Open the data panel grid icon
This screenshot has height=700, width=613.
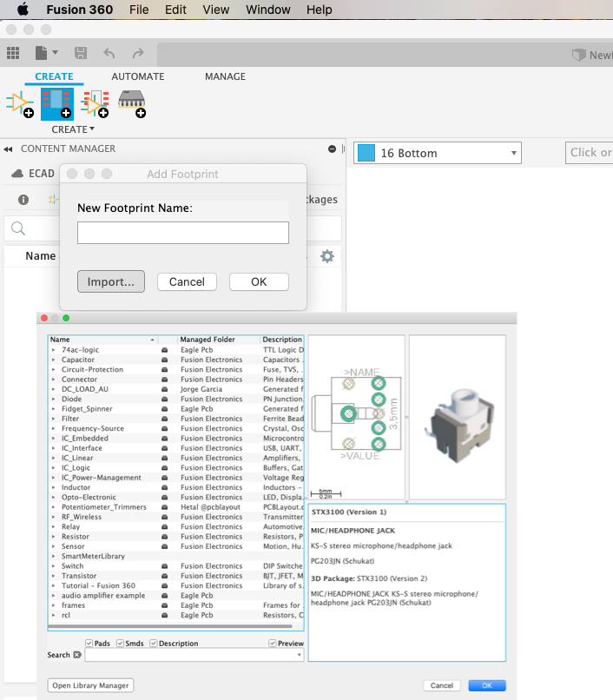[13, 53]
